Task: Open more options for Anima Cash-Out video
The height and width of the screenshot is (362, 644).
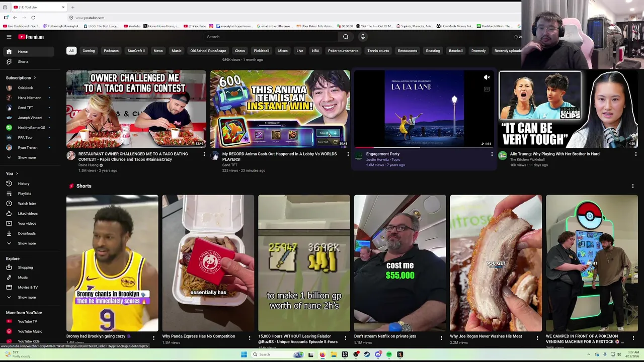Action: (x=348, y=154)
